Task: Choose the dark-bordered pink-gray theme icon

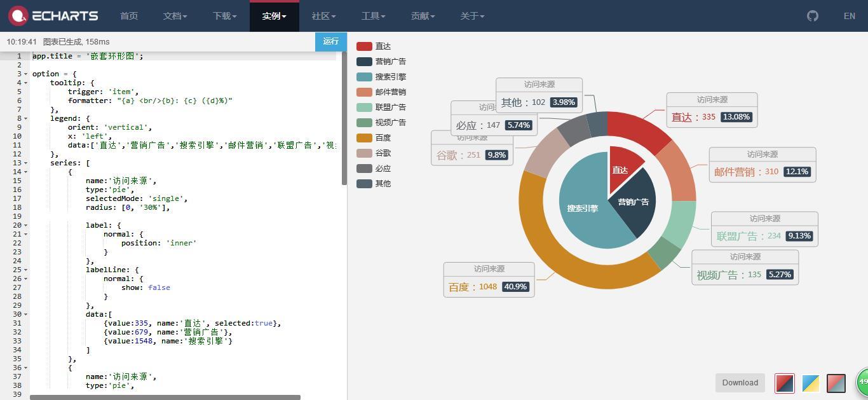Action: pyautogui.click(x=836, y=383)
